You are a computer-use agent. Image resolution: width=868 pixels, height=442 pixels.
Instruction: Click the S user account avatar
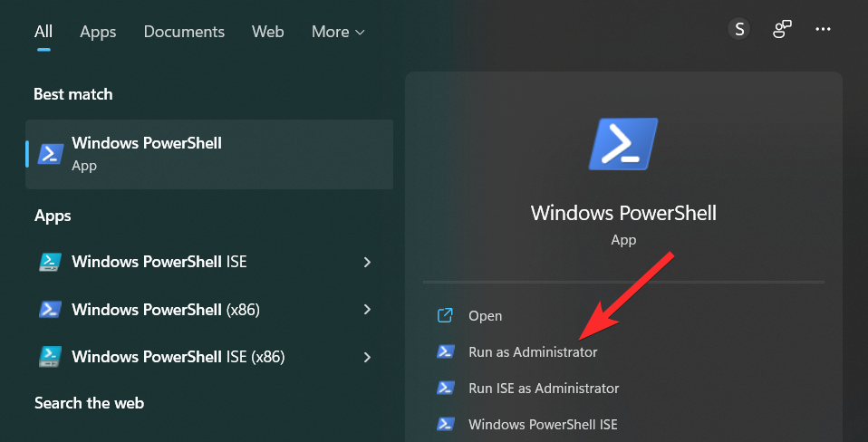point(739,29)
